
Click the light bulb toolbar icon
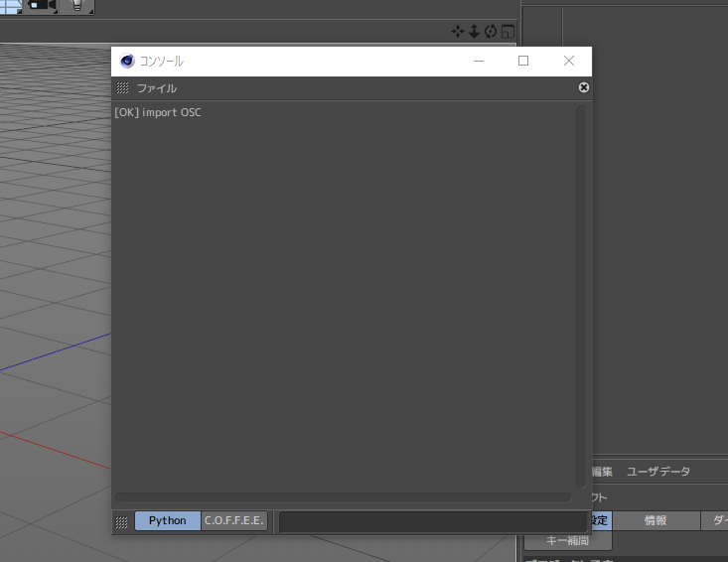[77, 6]
